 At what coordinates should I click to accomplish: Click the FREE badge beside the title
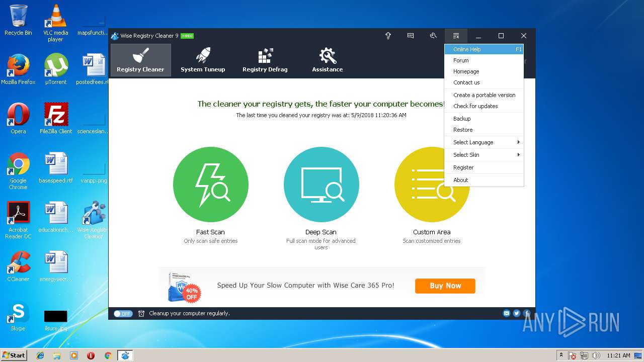[x=187, y=36]
